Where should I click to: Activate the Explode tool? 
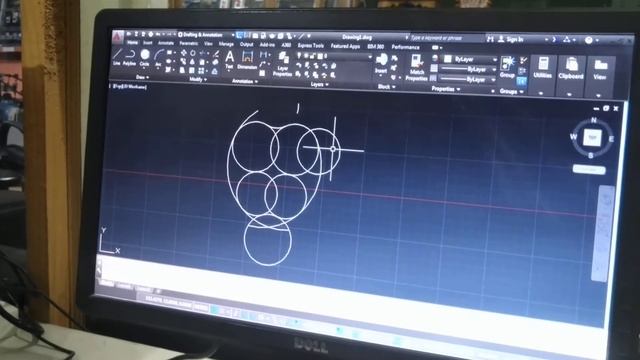216,62
